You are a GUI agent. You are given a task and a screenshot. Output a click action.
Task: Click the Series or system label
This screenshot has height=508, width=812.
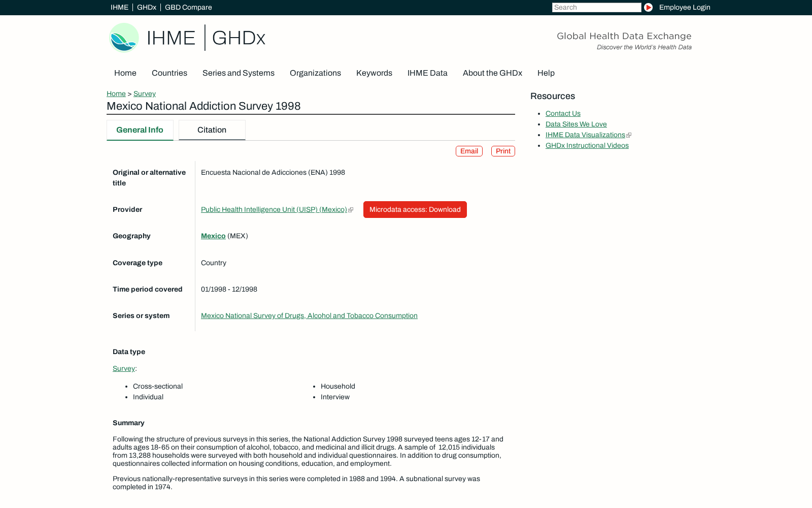coord(141,316)
